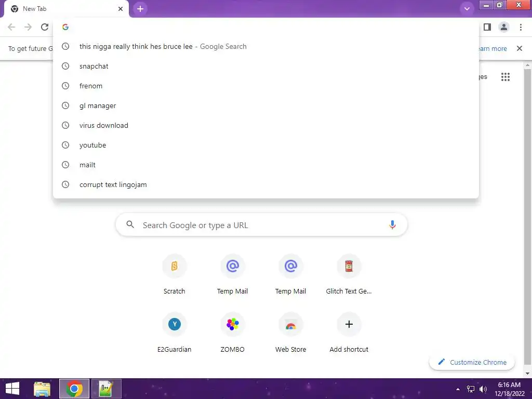Click the Chrome taskbar icon
The width and height of the screenshot is (532, 399).
tap(74, 389)
